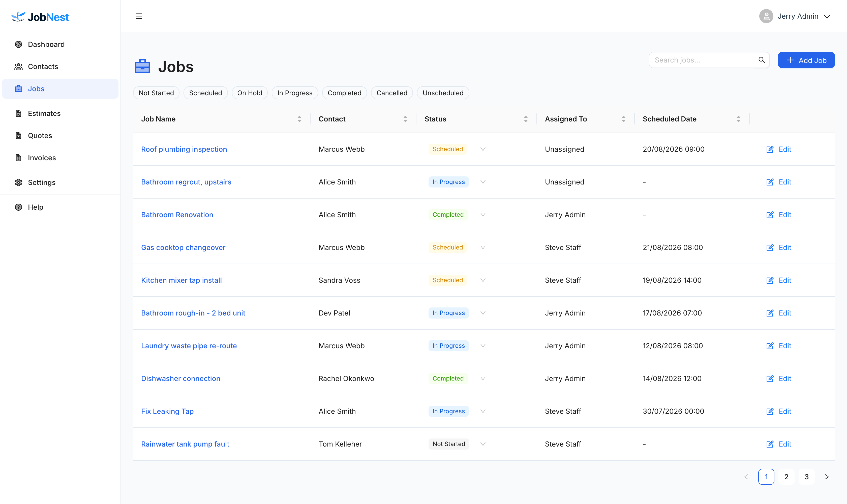Open status dropdown for Gas cooktop changeover

click(483, 247)
